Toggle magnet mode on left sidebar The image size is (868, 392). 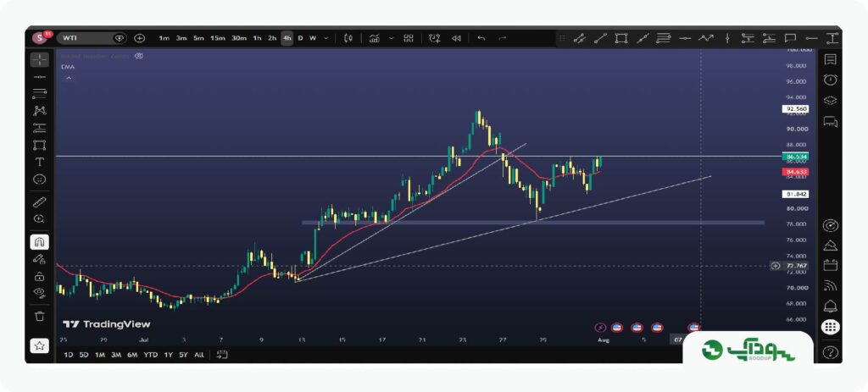[x=39, y=242]
